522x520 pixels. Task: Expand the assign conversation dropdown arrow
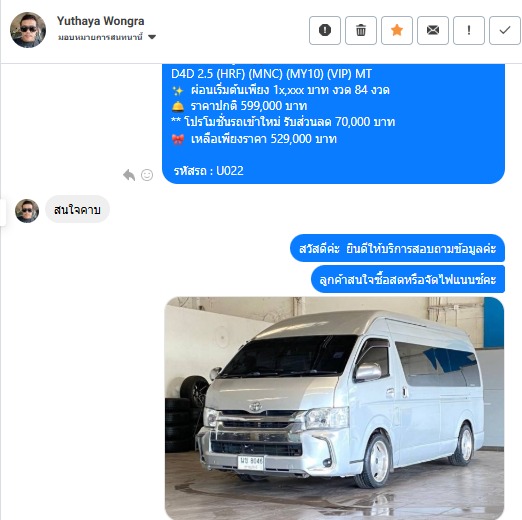pos(152,37)
